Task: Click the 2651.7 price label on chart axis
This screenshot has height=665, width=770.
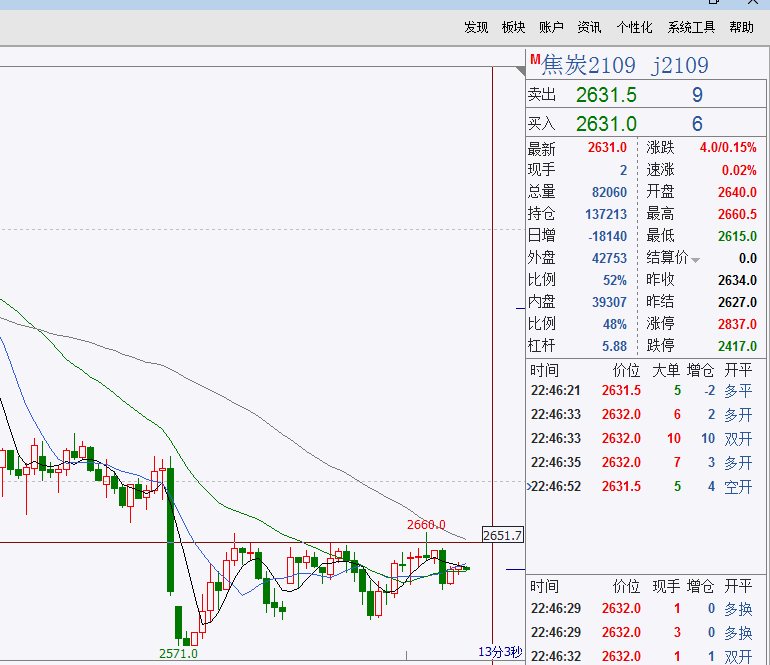Action: point(502,535)
